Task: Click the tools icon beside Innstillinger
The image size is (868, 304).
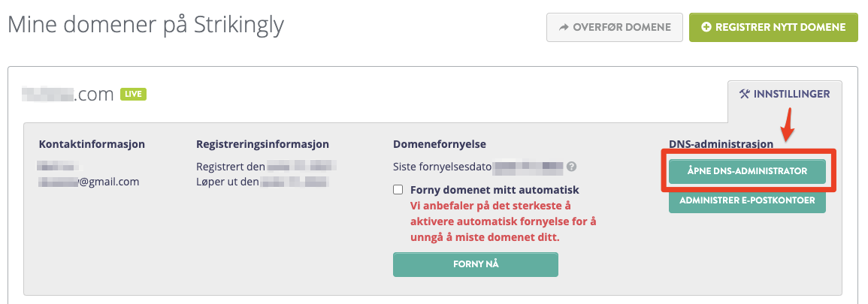Action: (x=743, y=94)
